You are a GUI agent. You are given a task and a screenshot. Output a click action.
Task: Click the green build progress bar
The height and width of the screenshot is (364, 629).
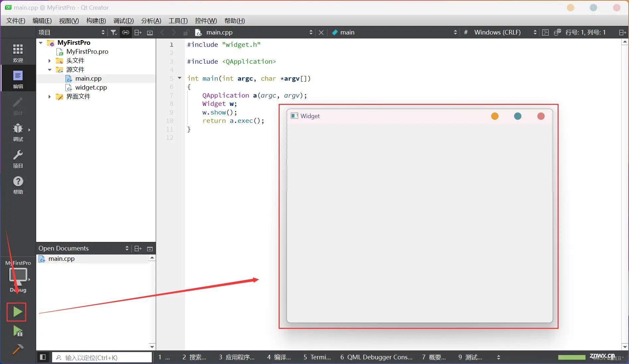tap(572, 357)
